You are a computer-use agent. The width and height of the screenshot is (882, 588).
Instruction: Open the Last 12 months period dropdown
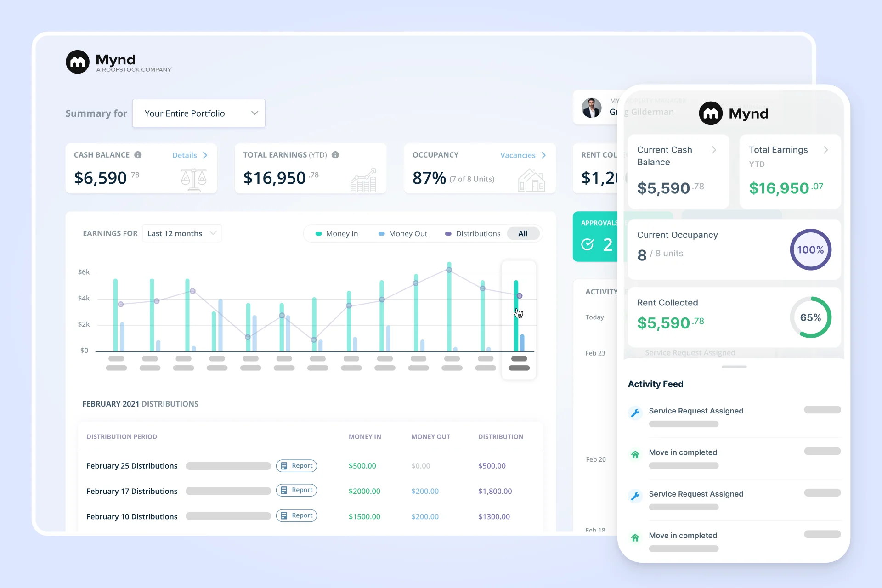click(182, 233)
